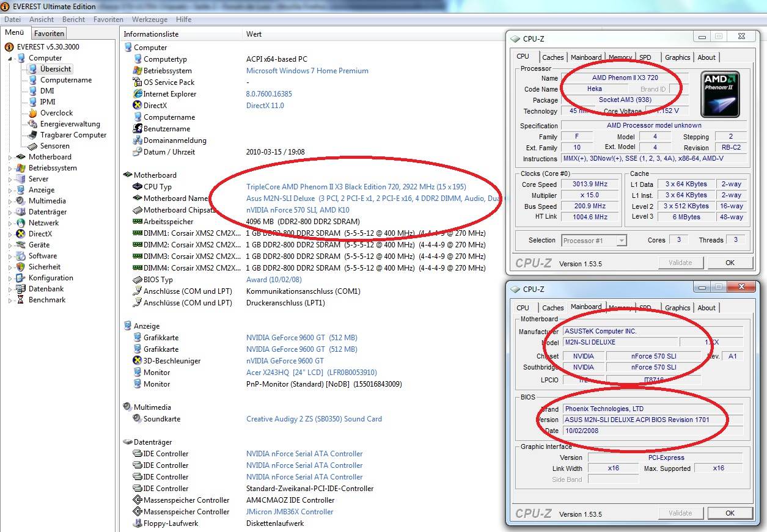
Task: Open the Datei menu
Action: pyautogui.click(x=12, y=20)
